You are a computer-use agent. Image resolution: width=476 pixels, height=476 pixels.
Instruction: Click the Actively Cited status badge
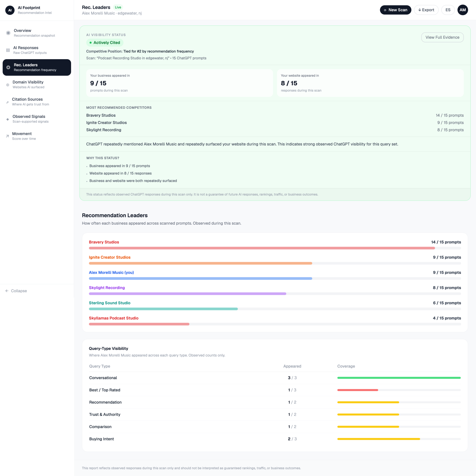click(105, 43)
